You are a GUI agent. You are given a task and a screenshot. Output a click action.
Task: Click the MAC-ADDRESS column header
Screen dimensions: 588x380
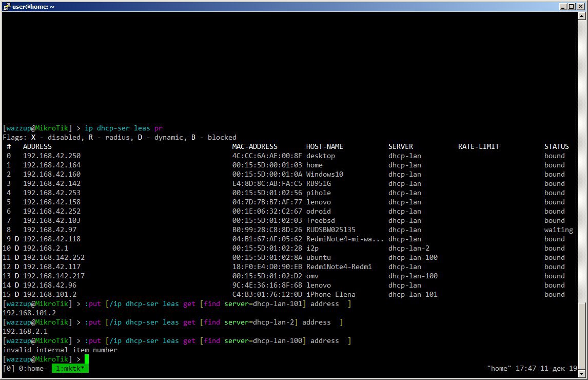point(254,146)
